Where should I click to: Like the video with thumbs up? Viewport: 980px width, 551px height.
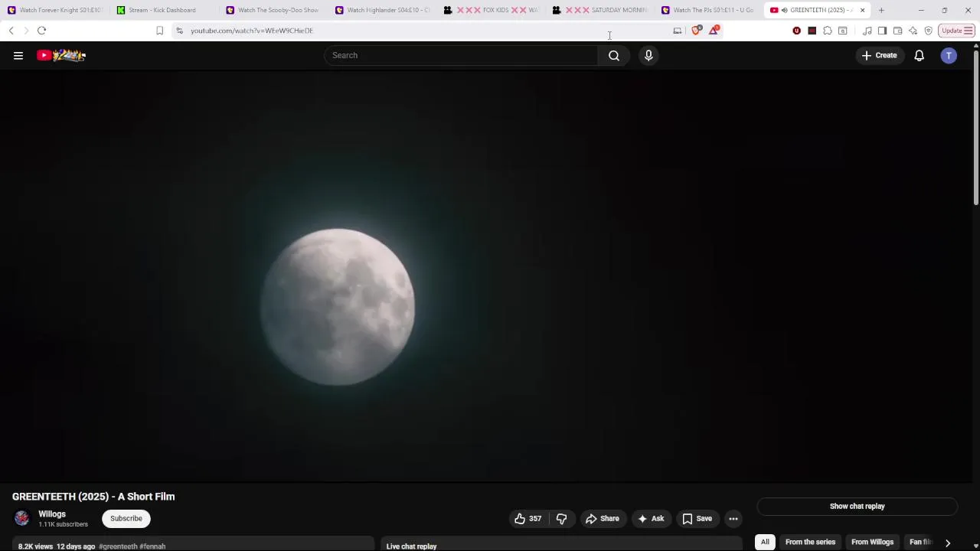(528, 519)
